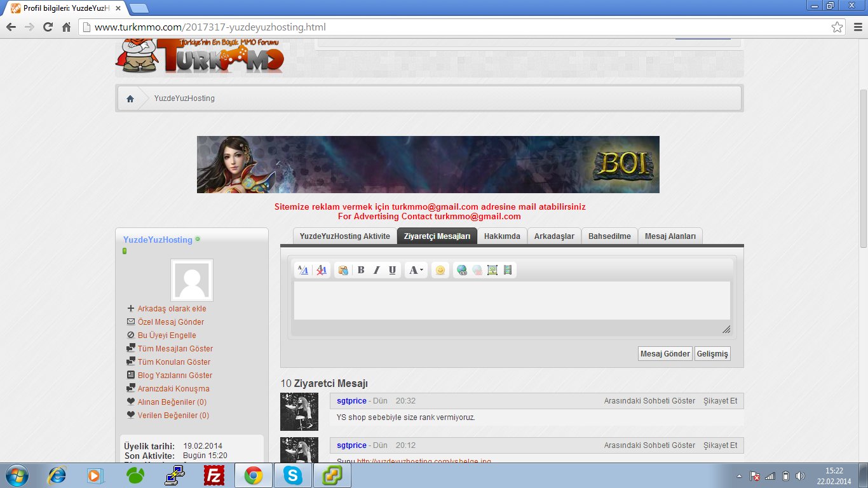Open sgtprice profile from 20:32 message

(x=351, y=401)
